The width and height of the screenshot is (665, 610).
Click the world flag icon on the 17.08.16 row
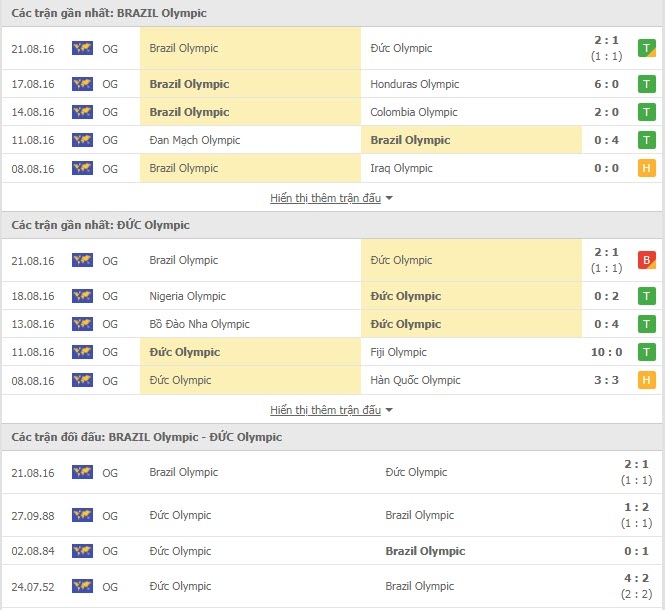pyautogui.click(x=82, y=84)
